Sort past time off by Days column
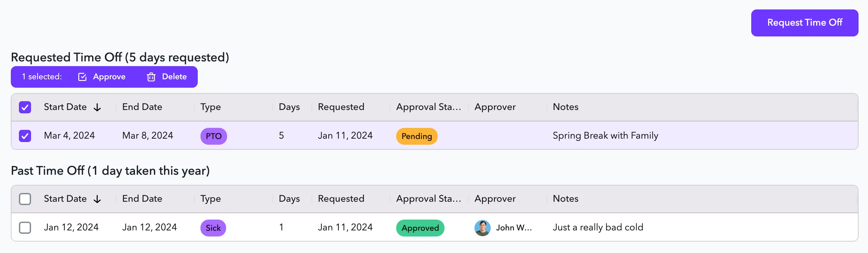Image resolution: width=868 pixels, height=253 pixels. [x=289, y=199]
